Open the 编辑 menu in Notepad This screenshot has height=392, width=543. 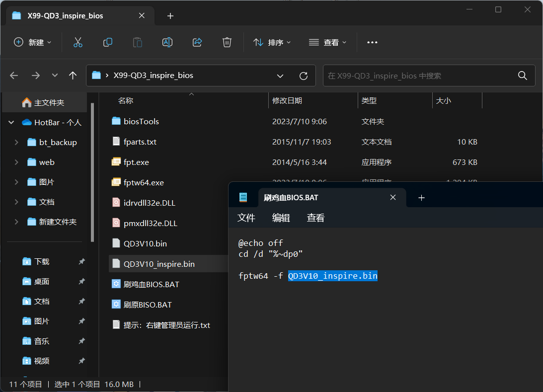[x=281, y=218]
